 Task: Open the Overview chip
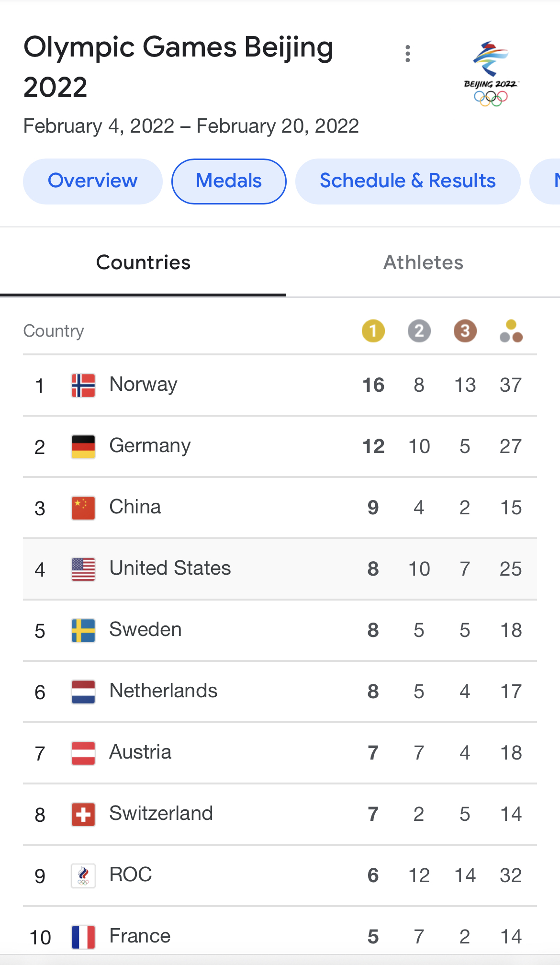click(93, 181)
